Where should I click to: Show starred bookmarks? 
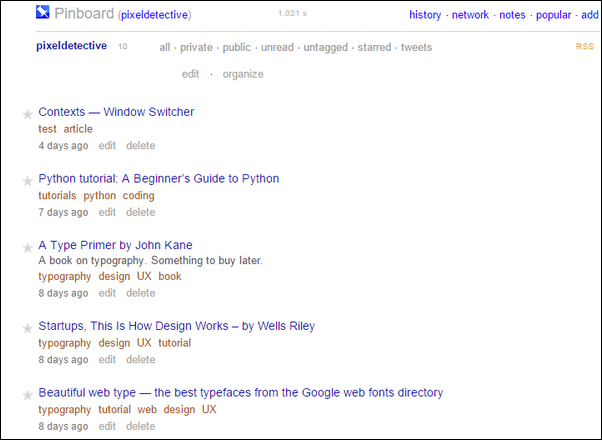coord(374,47)
